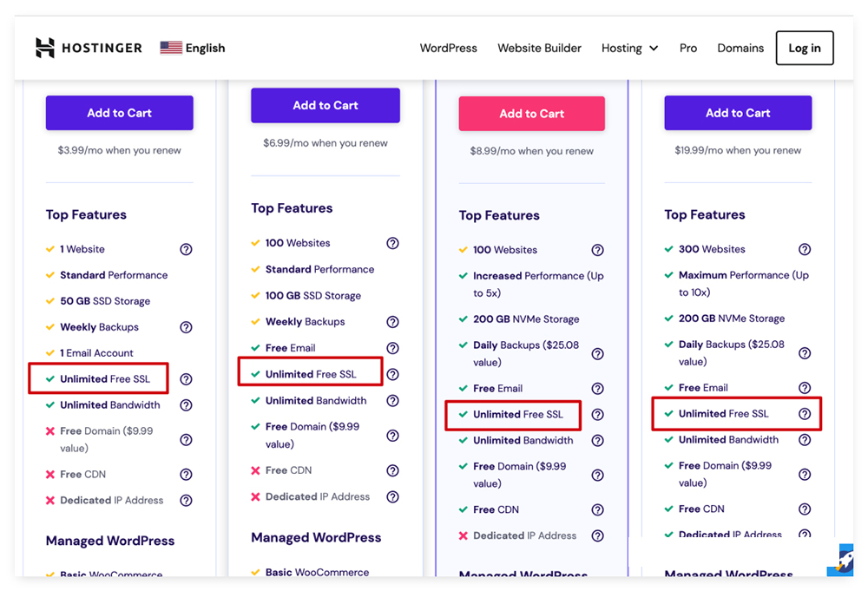Add the $19.99/mo renewal plan to cart
Viewport: 868px width, 591px height.
click(738, 113)
